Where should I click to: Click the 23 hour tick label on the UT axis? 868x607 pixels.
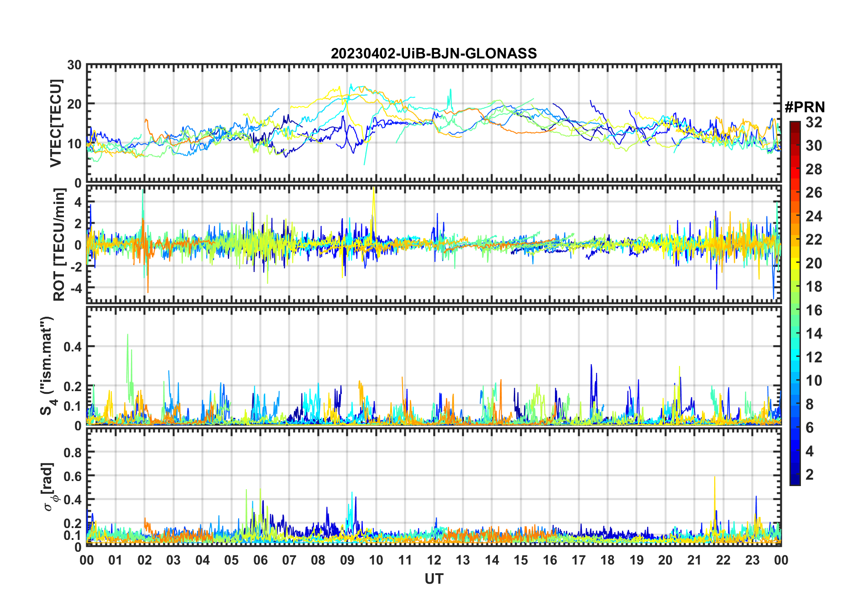tap(752, 560)
